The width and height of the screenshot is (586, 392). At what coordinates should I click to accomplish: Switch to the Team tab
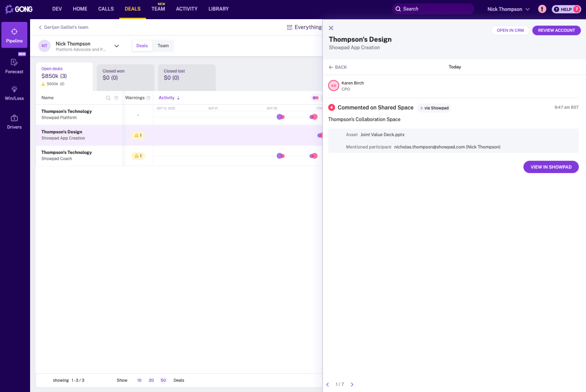(163, 46)
